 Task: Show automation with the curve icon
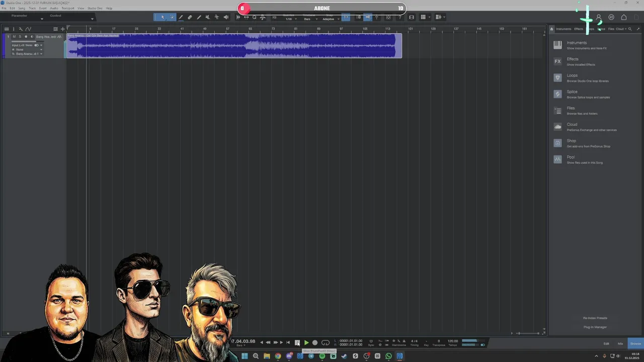coord(28,29)
